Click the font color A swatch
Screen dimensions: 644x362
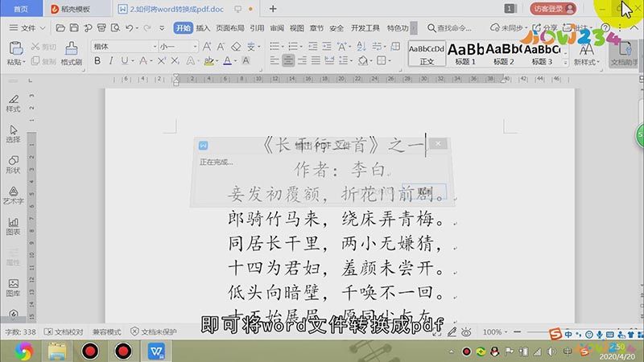click(227, 61)
